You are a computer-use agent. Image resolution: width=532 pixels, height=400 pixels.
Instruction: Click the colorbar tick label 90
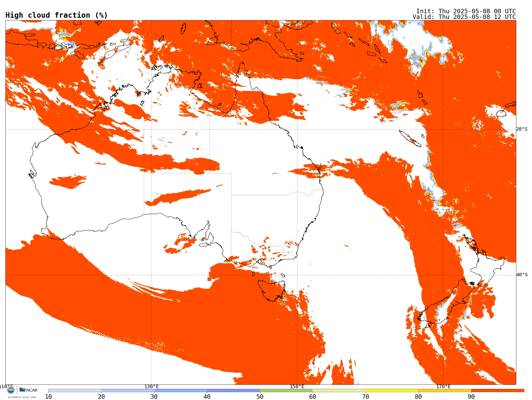[x=471, y=397]
